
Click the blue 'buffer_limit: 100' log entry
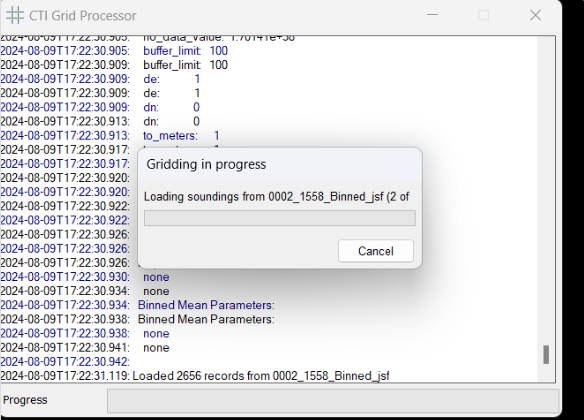(x=114, y=51)
